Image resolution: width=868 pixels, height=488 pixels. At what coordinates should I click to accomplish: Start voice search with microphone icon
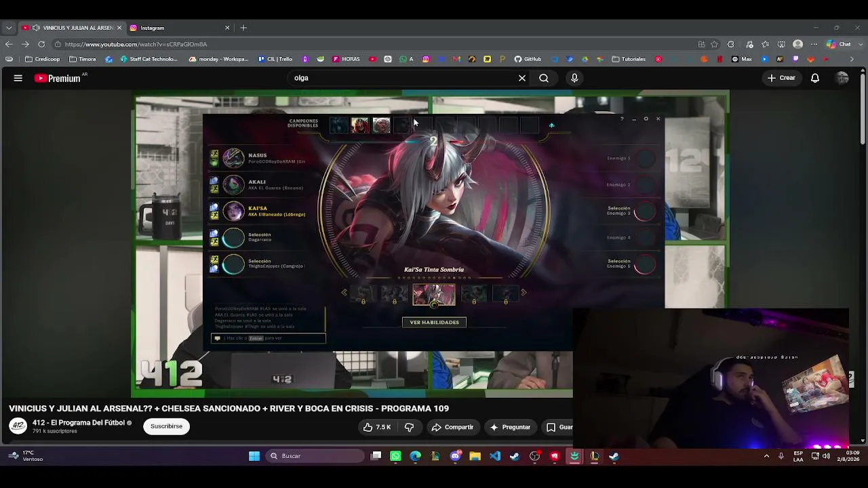[574, 78]
